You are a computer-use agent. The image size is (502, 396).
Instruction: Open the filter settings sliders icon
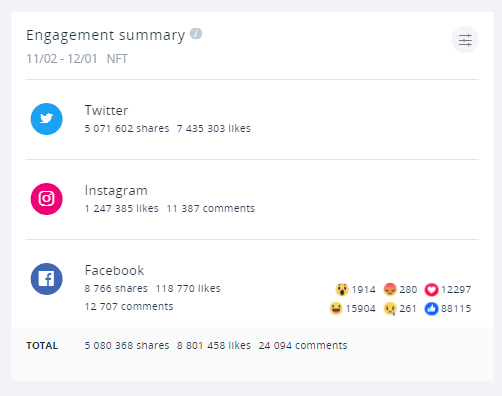[x=465, y=40]
